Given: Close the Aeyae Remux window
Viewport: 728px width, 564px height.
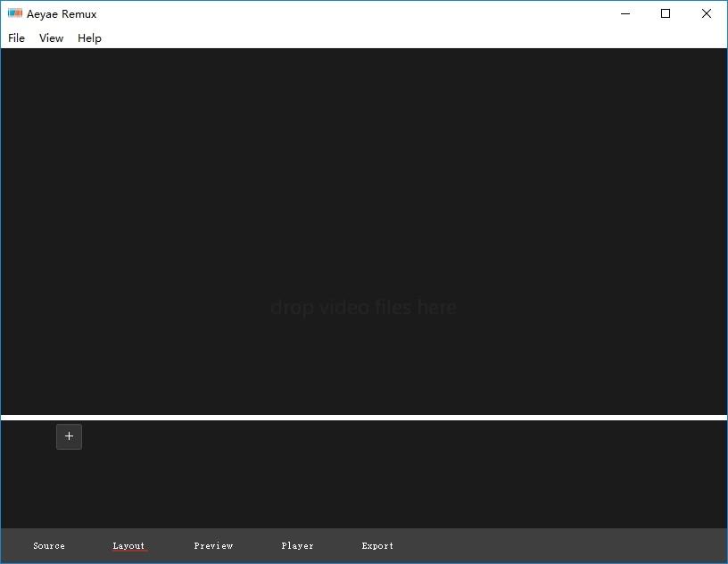Looking at the screenshot, I should 707,13.
